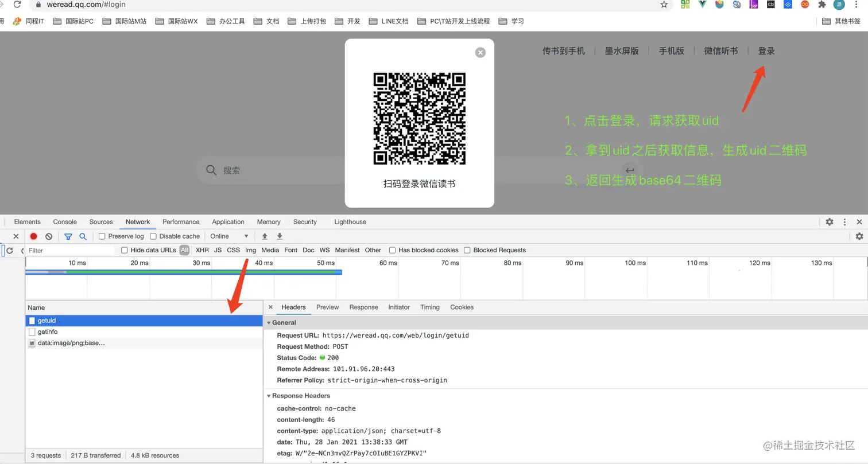Check Hide data URLs
The height and width of the screenshot is (464, 868).
pyautogui.click(x=125, y=250)
